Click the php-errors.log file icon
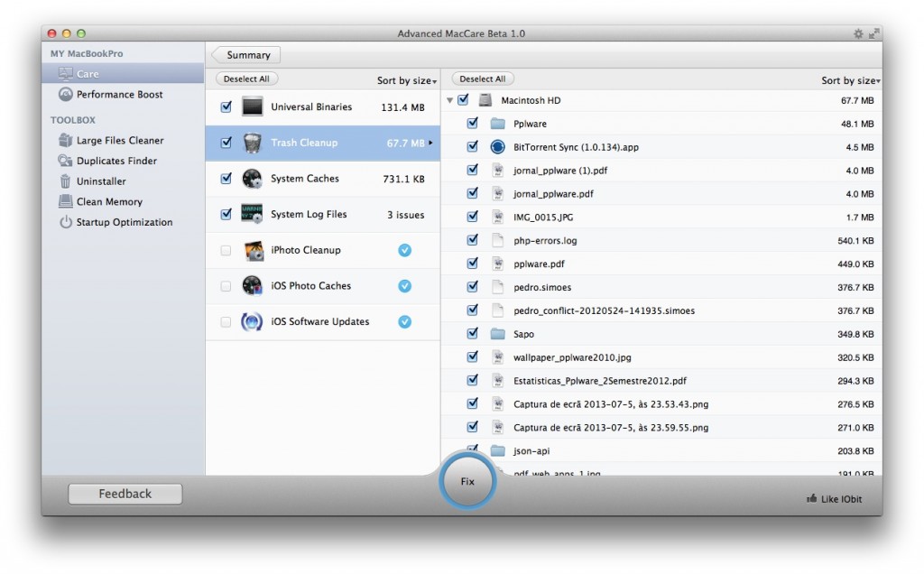 coord(498,240)
